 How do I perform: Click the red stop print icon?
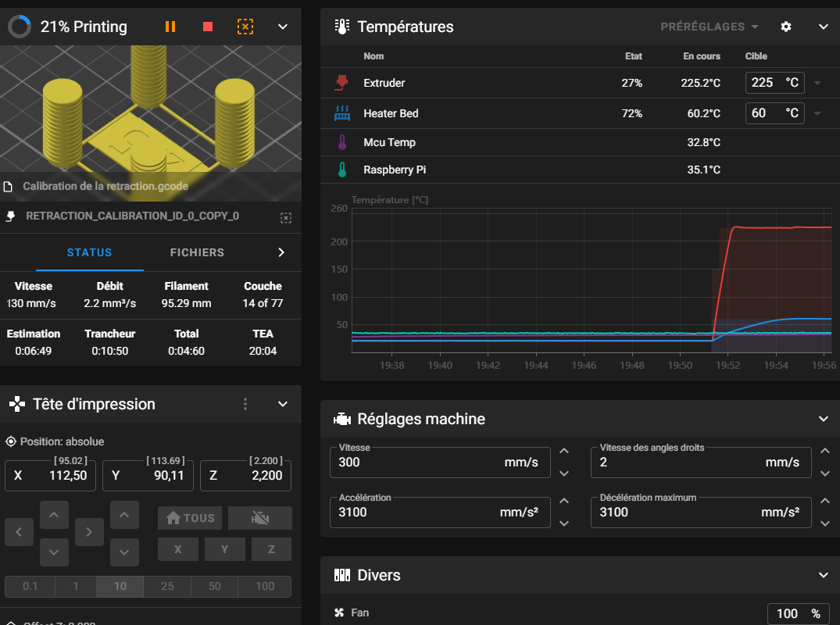208,27
